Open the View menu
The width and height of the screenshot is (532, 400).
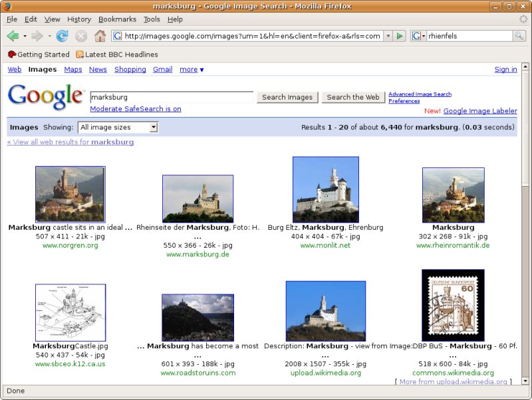(53, 19)
